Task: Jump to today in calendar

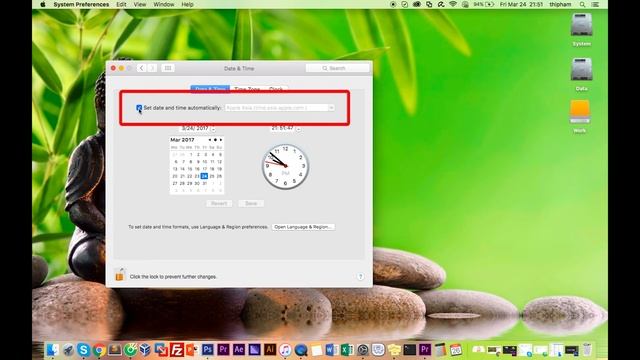Action: [216, 140]
